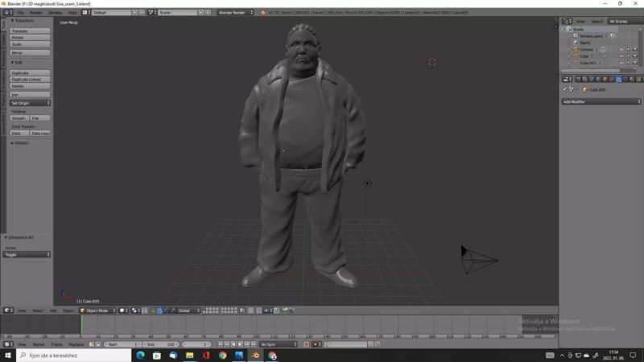Click the Blender icon in the taskbar

click(x=255, y=355)
